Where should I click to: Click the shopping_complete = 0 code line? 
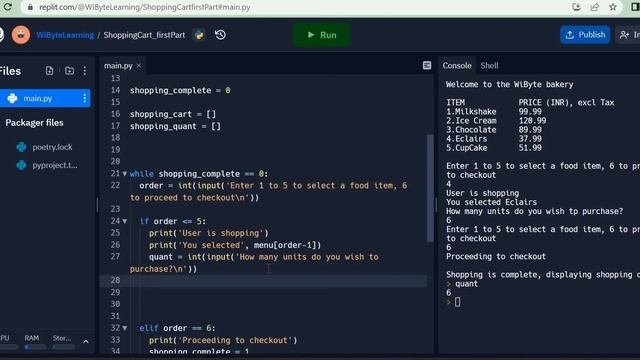[x=180, y=91]
